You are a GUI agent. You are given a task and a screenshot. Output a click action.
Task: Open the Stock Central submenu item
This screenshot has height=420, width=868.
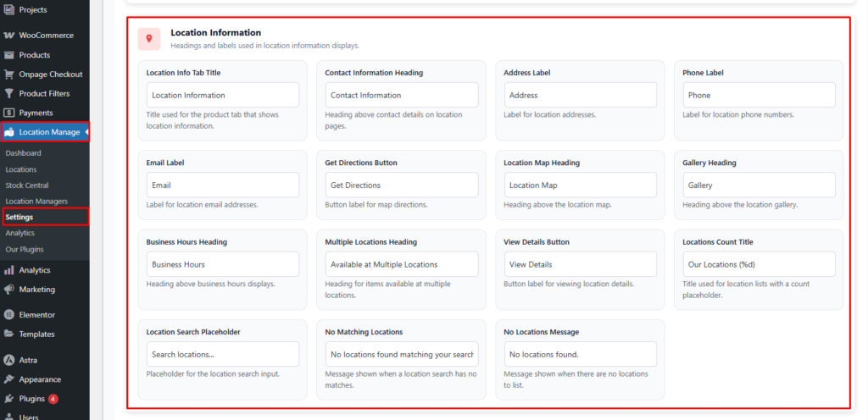pyautogui.click(x=27, y=185)
